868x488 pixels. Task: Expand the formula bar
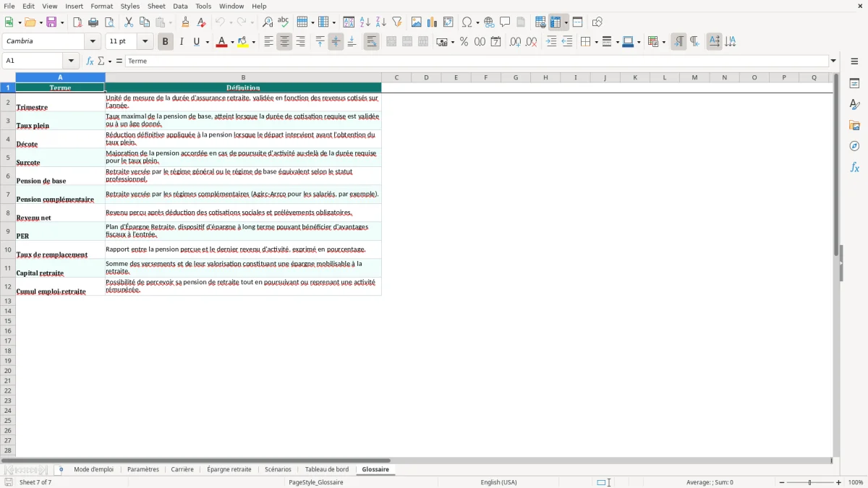click(x=833, y=61)
